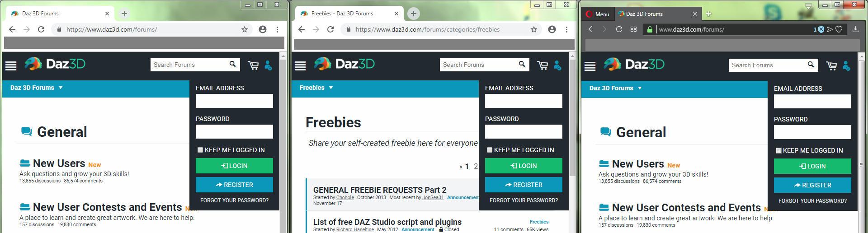Open Opera speed dial grid icon
Screen dimensions: 868x233
pos(633,29)
